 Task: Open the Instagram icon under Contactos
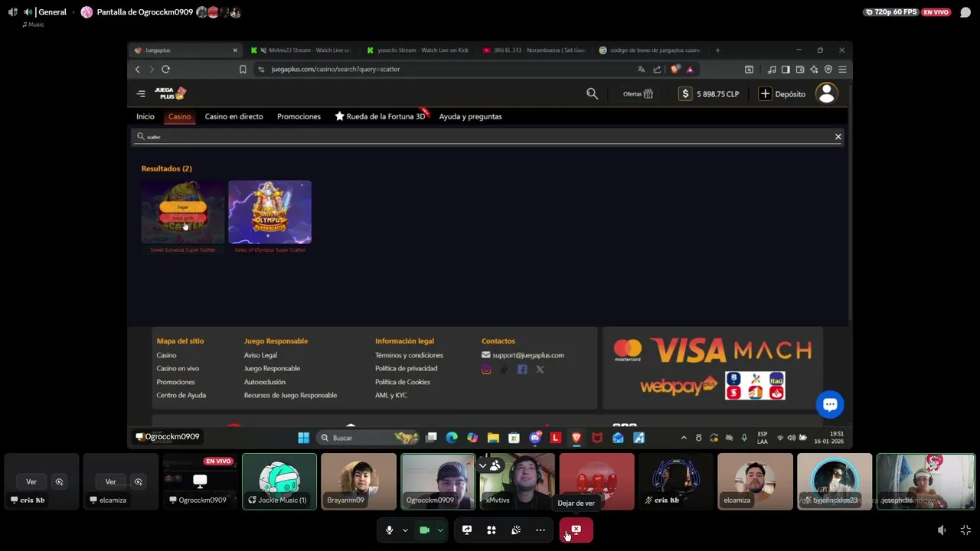point(486,370)
